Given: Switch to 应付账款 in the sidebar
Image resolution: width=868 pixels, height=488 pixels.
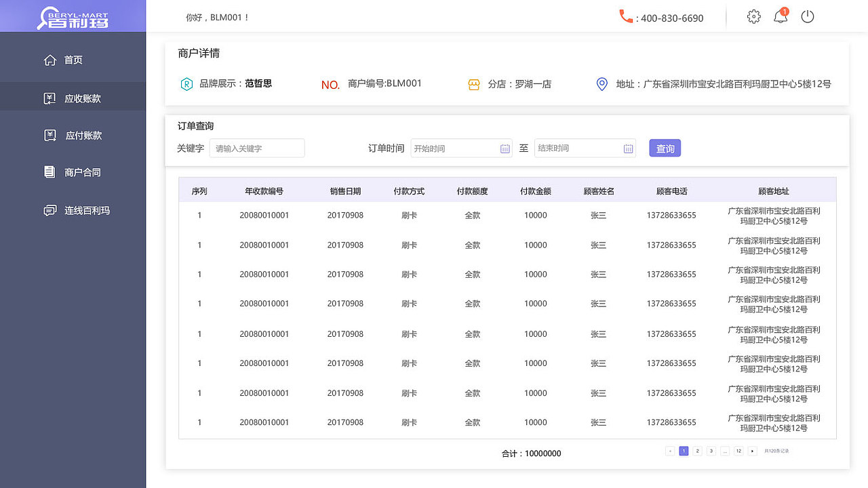Looking at the screenshot, I should pos(73,135).
